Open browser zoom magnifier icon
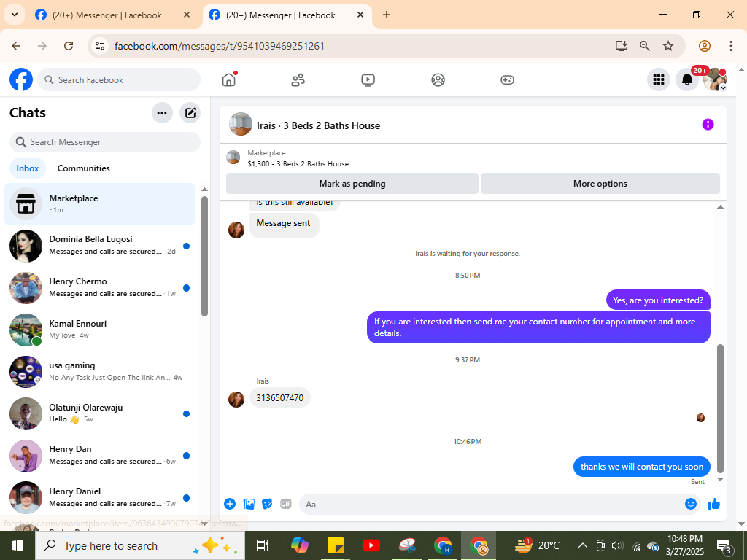 coord(645,46)
